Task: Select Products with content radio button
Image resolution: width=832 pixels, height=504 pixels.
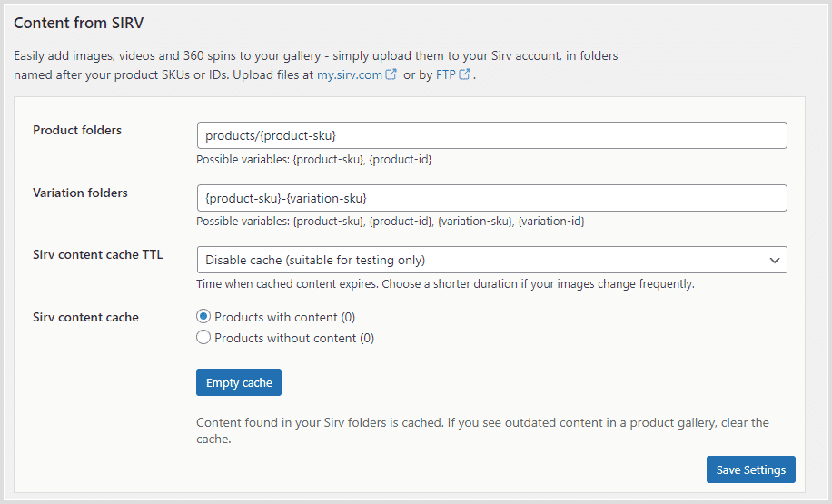Action: [x=203, y=317]
